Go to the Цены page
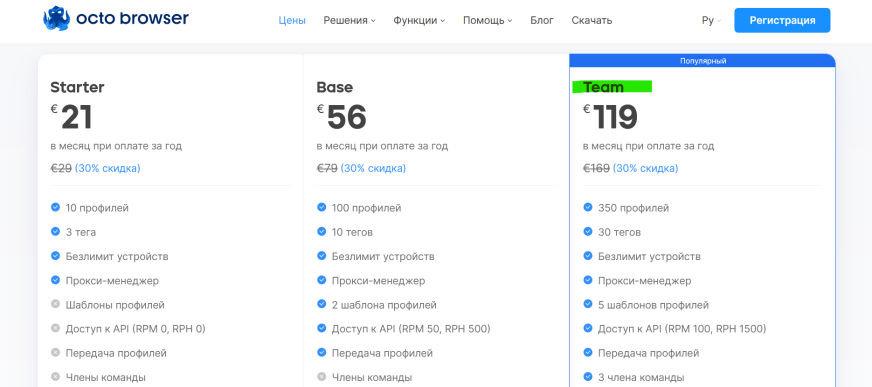The height and width of the screenshot is (387, 872). (292, 21)
